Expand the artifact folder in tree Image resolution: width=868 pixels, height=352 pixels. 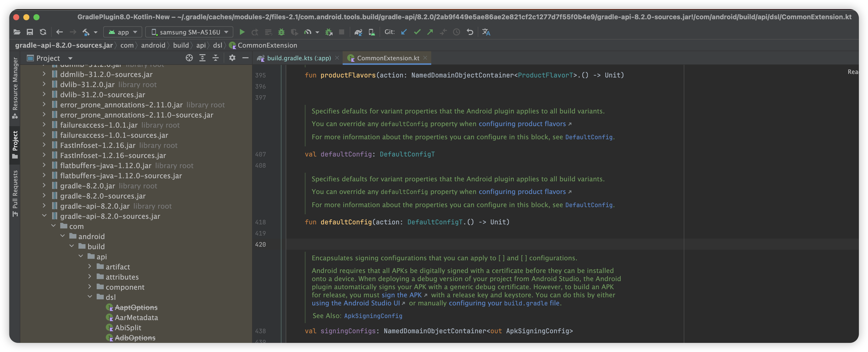90,267
